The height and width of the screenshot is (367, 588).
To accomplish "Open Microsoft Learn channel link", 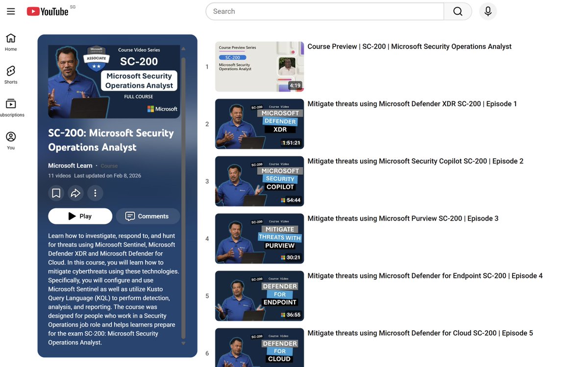I will (70, 166).
